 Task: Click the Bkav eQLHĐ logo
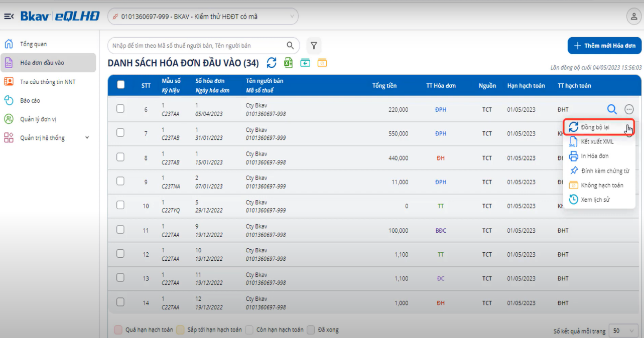pos(60,16)
